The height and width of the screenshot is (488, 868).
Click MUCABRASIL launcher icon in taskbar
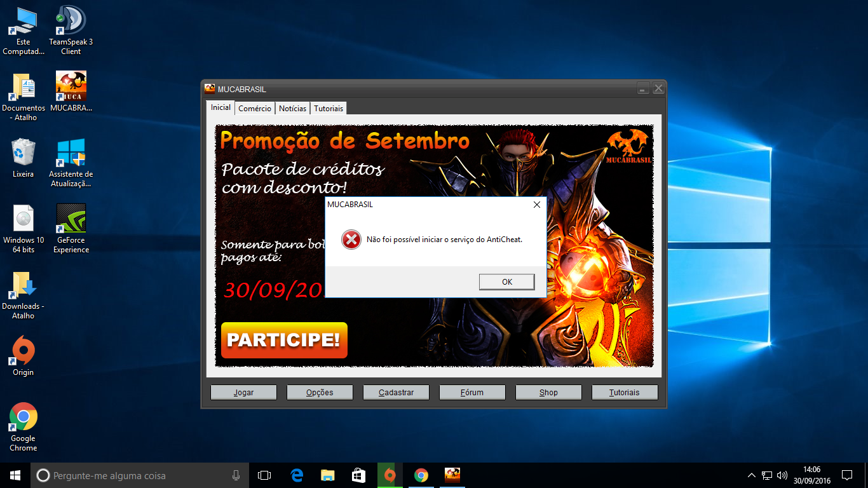click(452, 475)
